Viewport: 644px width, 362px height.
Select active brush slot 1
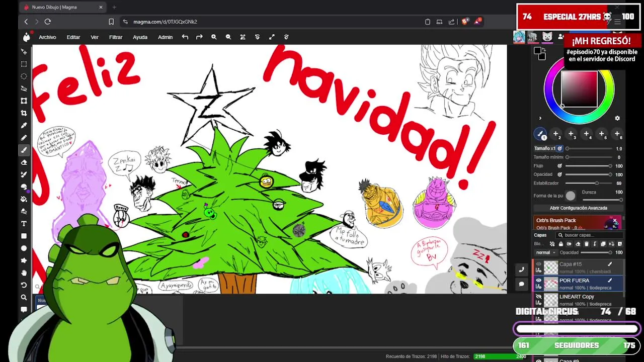(x=540, y=134)
